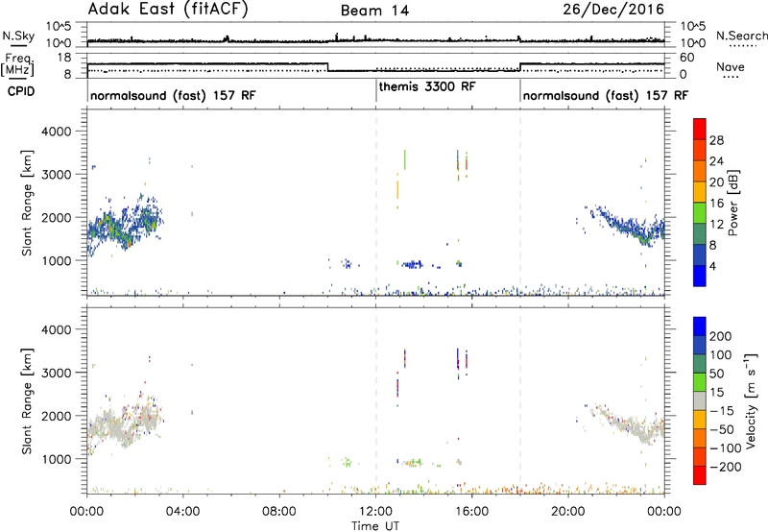Screen dimensions: 768x532
Task: Click the 'Adak East (fitACF)' title
Action: 168,9
